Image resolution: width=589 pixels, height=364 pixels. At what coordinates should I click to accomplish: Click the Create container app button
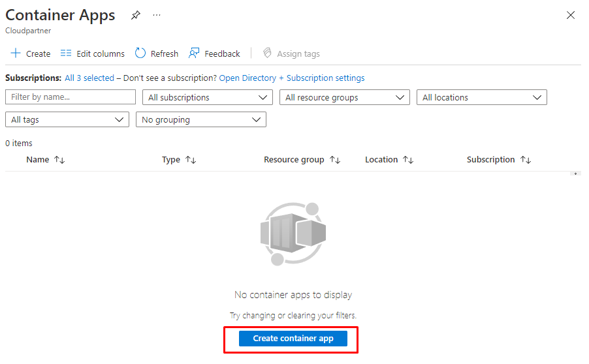pos(293,339)
